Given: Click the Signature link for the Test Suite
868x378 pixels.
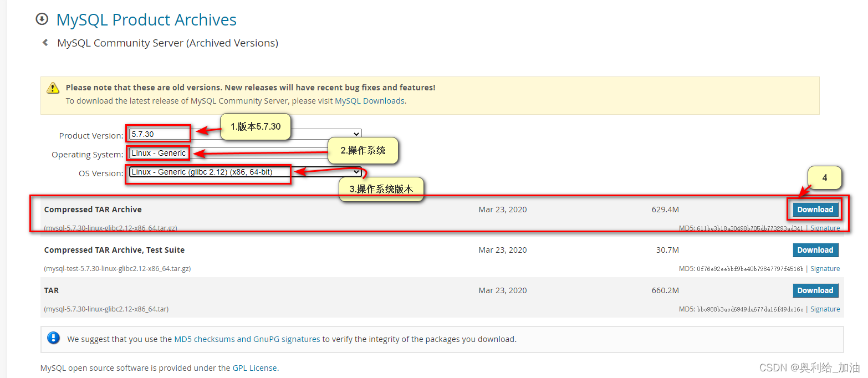Looking at the screenshot, I should [825, 268].
